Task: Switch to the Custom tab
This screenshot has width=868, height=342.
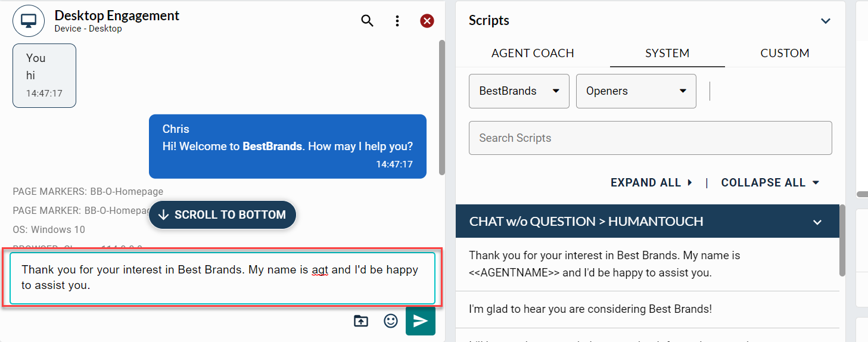Action: (x=785, y=53)
